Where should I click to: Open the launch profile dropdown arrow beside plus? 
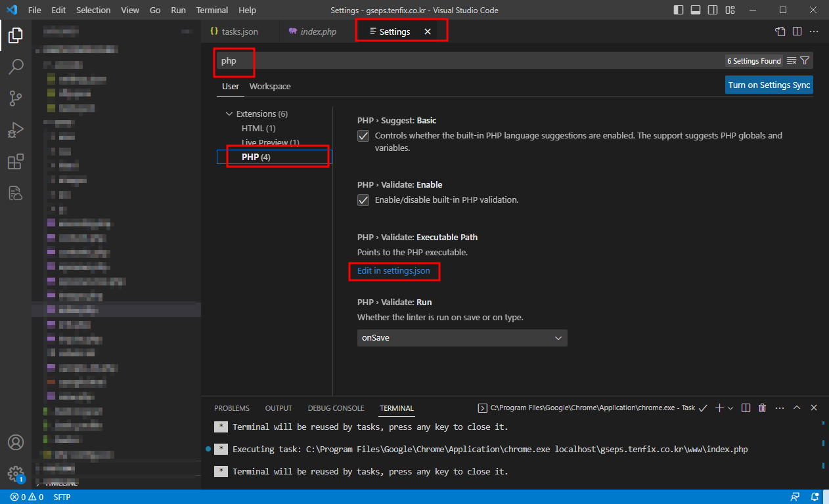pos(730,408)
